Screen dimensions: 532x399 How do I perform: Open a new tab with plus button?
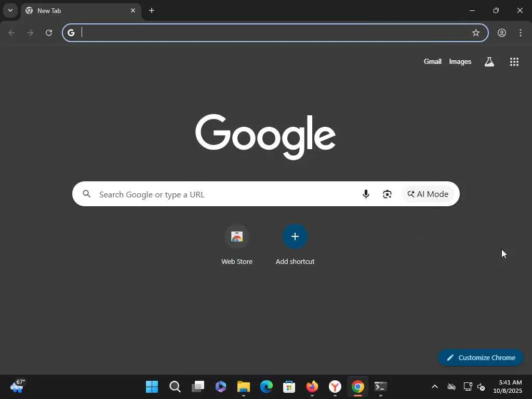coord(152,10)
